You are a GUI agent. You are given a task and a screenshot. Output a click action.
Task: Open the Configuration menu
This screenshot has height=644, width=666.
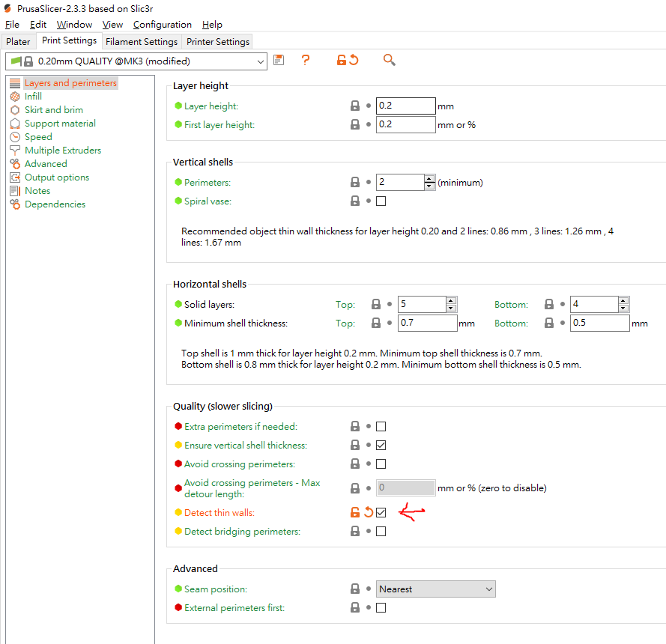(163, 25)
